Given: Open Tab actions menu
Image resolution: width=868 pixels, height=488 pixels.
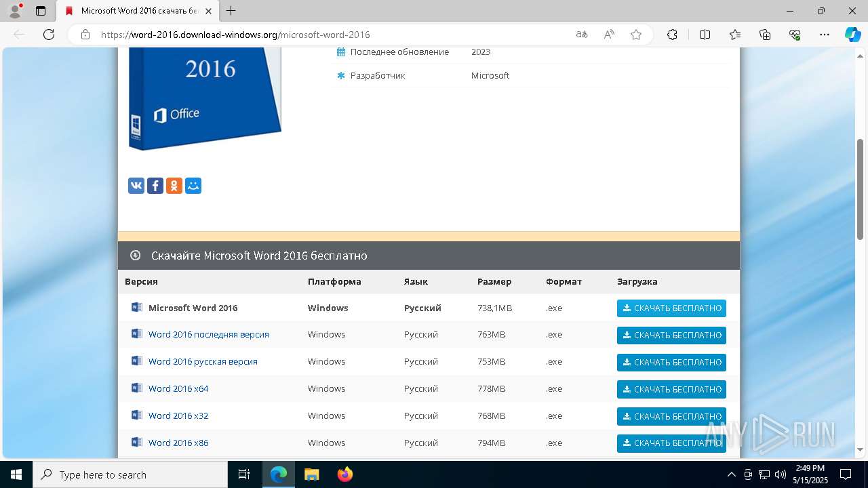Looking at the screenshot, I should [41, 11].
